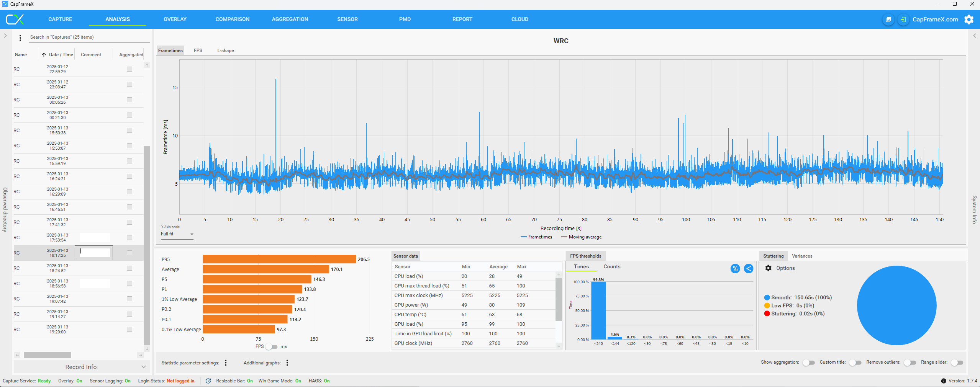Click the CapFrameX.com link
Viewport: 980px width, 387px height.
pyautogui.click(x=935, y=20)
